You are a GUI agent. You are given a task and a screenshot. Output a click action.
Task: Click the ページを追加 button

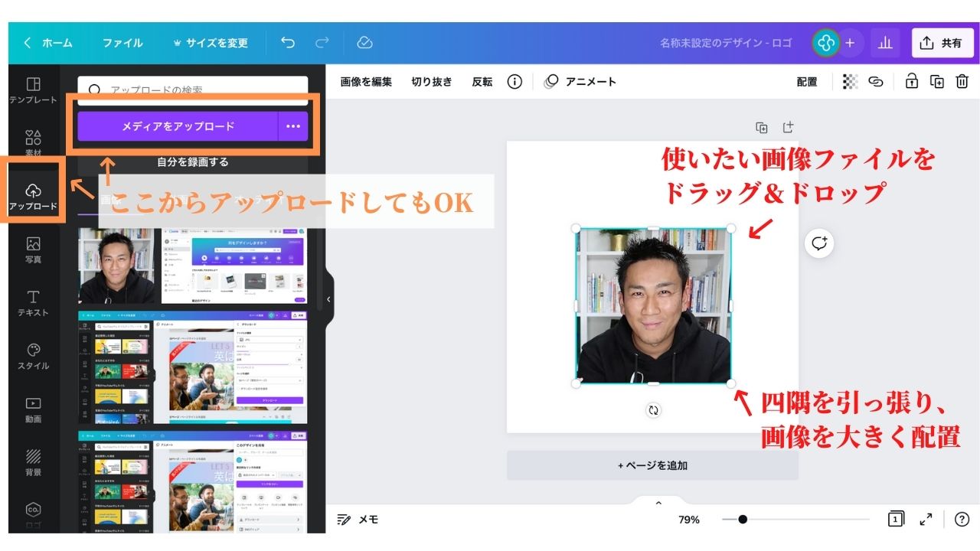tap(652, 465)
